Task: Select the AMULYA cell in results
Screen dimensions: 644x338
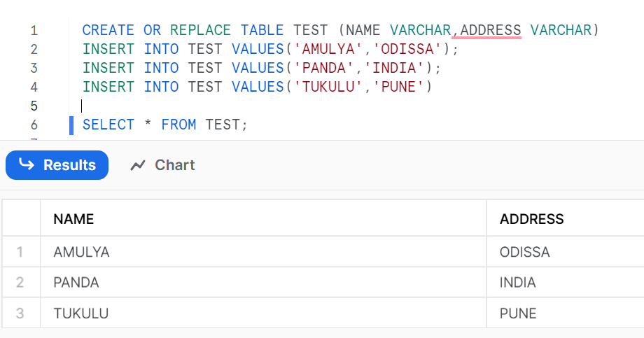Action: click(263, 252)
